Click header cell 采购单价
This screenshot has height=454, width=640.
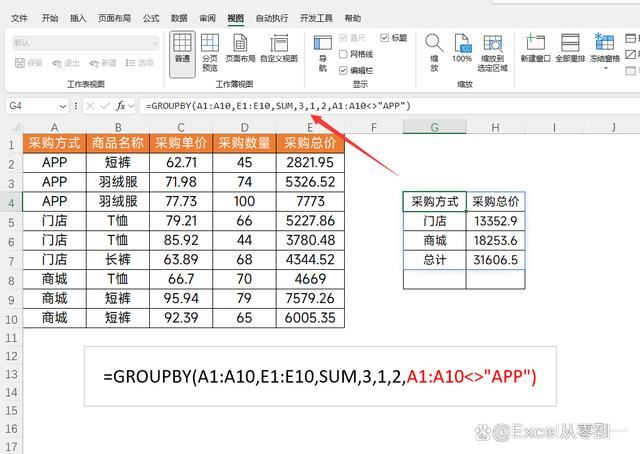click(181, 143)
